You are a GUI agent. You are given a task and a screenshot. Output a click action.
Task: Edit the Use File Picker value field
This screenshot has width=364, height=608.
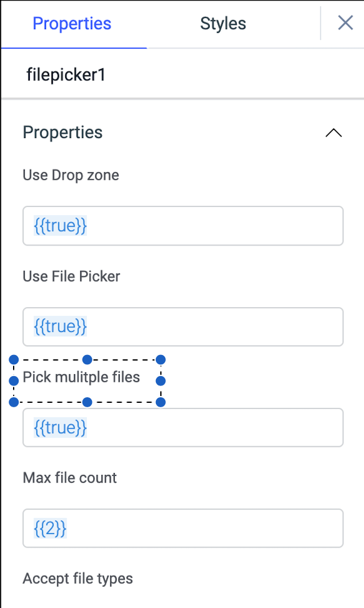(183, 327)
